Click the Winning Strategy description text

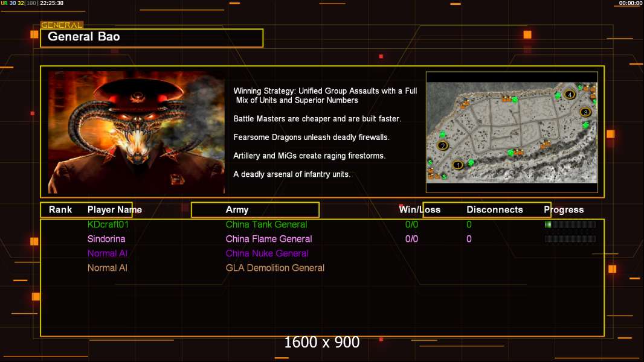point(325,95)
